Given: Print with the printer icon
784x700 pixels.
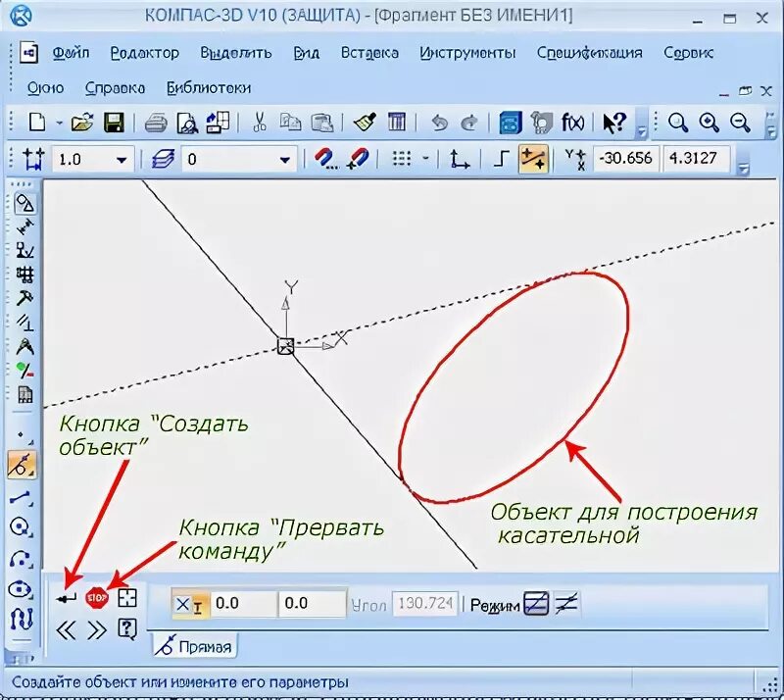Looking at the screenshot, I should click(x=156, y=123).
